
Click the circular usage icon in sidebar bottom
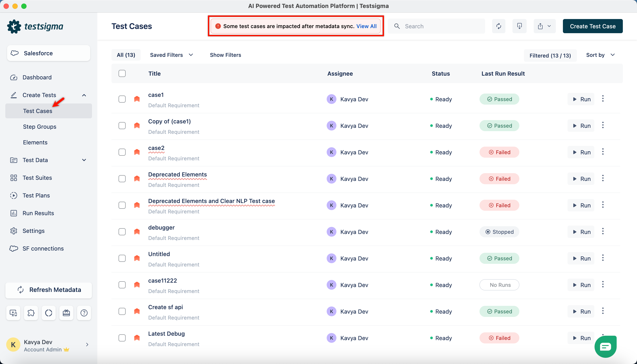(49, 313)
